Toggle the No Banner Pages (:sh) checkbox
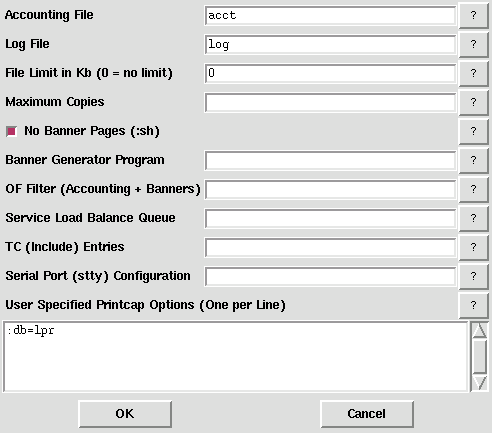Viewport: 492px width, 433px height. 11,131
